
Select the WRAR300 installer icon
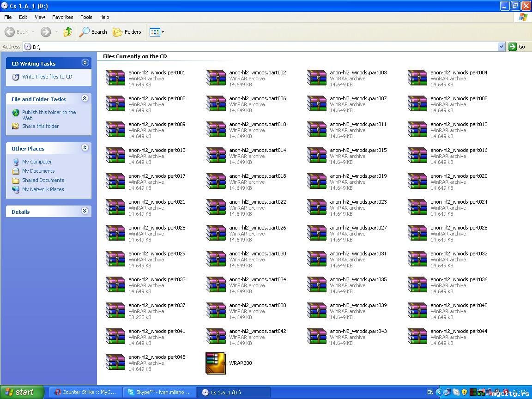216,363
